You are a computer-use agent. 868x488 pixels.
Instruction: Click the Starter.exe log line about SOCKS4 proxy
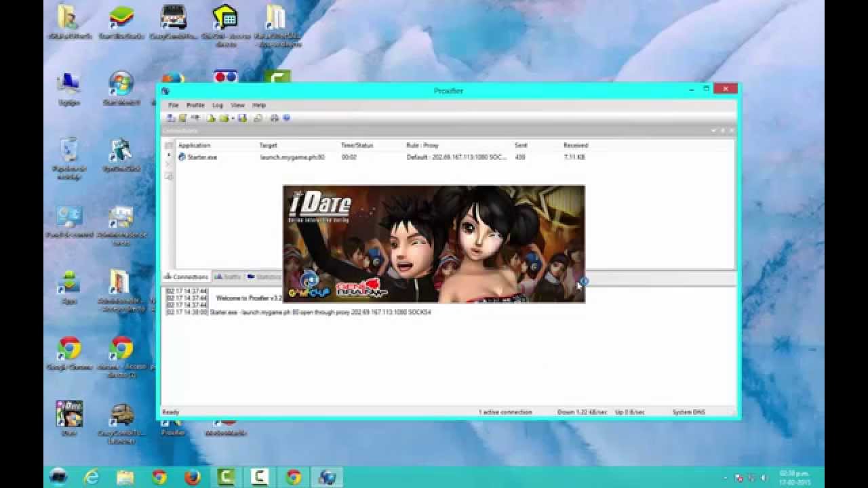tap(298, 312)
